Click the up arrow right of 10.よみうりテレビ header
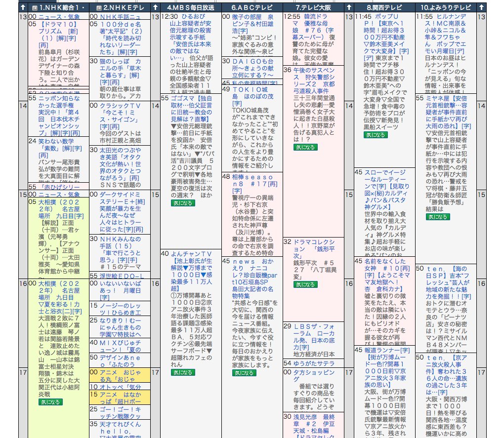Image resolution: width=504 pixels, height=438 pixels. pyautogui.click(x=481, y=7)
